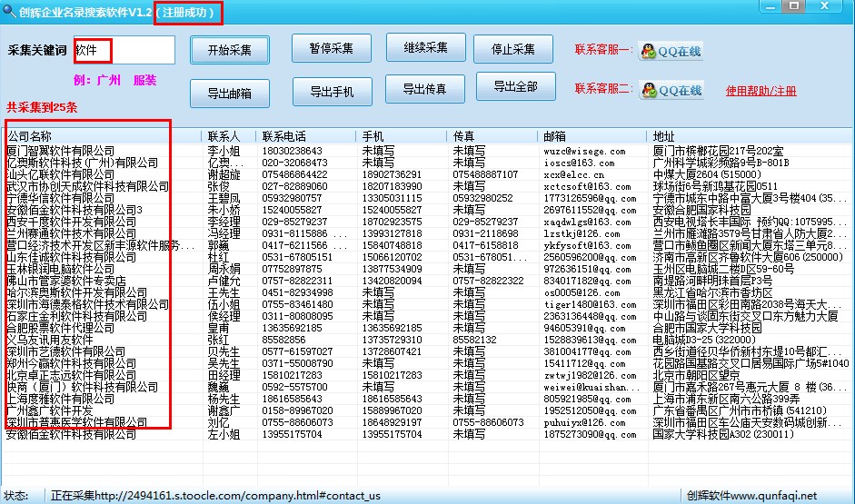Select row 深圳市艺德软件有限公司
The image size is (855, 504).
tap(428, 351)
